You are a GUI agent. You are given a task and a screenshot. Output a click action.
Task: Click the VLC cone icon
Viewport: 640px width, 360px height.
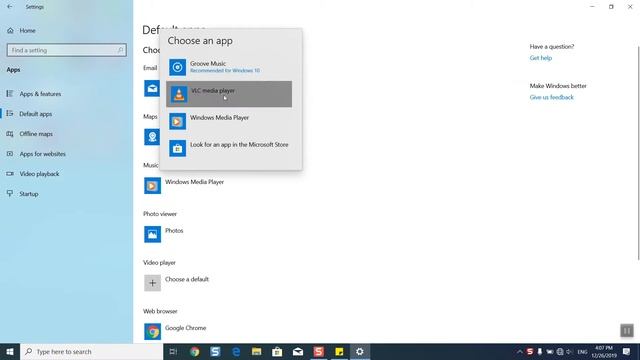point(178,94)
